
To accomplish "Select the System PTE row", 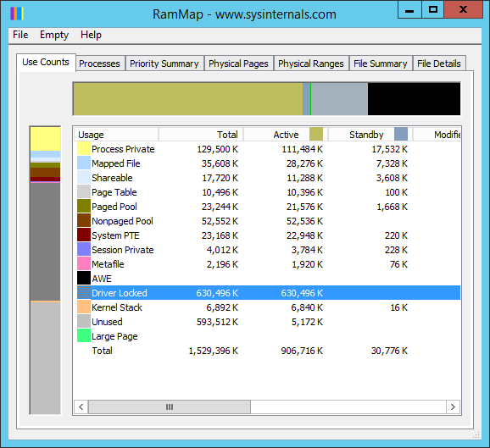I will [x=267, y=235].
